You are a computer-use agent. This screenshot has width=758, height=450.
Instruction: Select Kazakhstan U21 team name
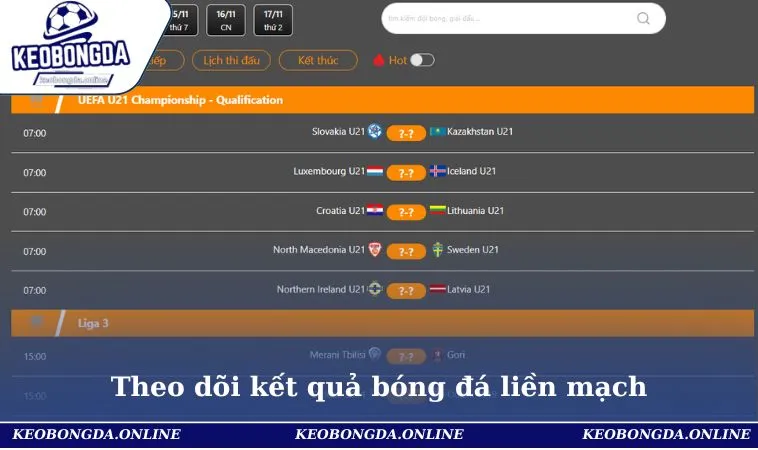480,131
